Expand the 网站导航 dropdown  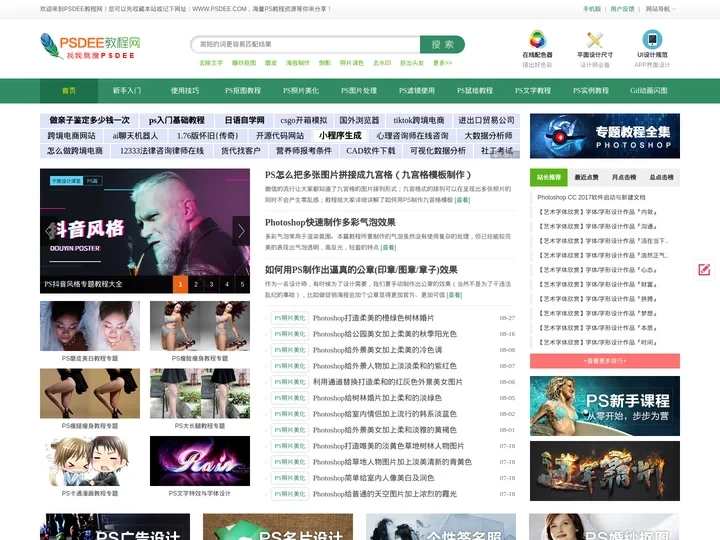(x=660, y=9)
